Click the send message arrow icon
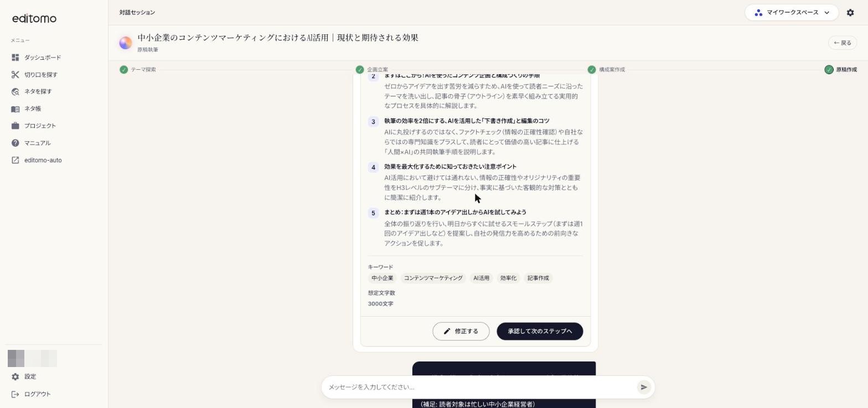 click(643, 387)
